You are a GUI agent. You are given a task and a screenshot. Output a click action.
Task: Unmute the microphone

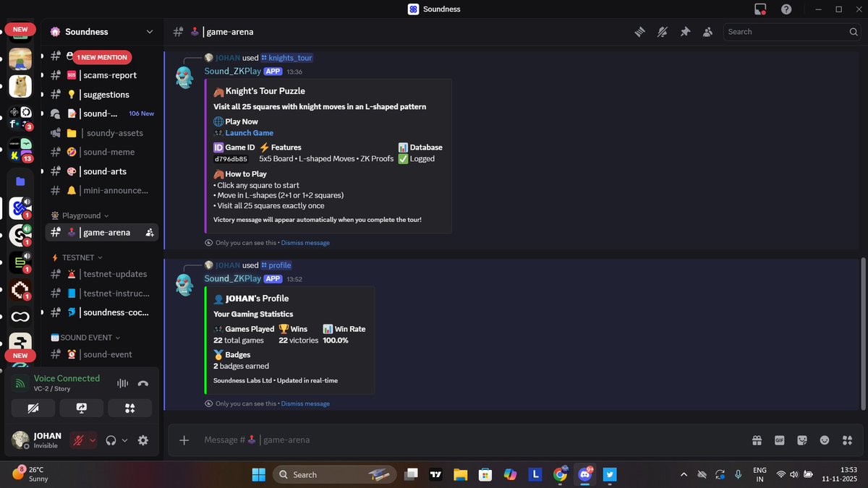click(78, 440)
